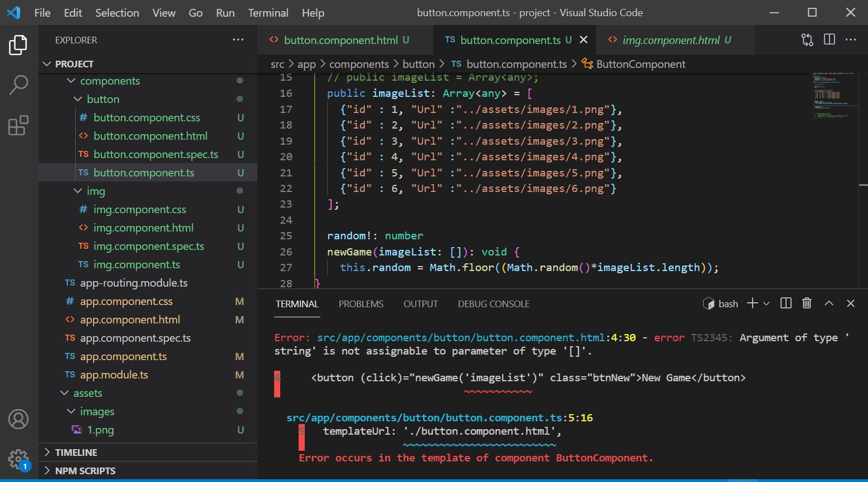Image resolution: width=868 pixels, height=482 pixels.
Task: Click components breadcrumb segment
Action: tap(359, 64)
